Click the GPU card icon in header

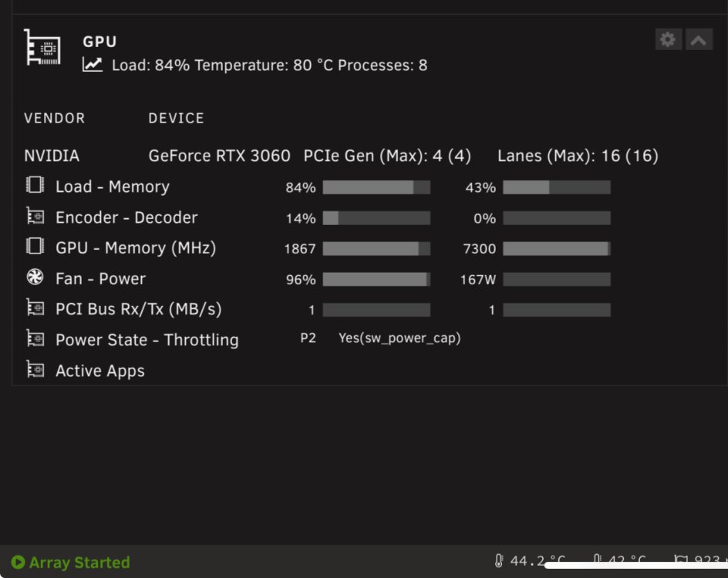pyautogui.click(x=42, y=47)
